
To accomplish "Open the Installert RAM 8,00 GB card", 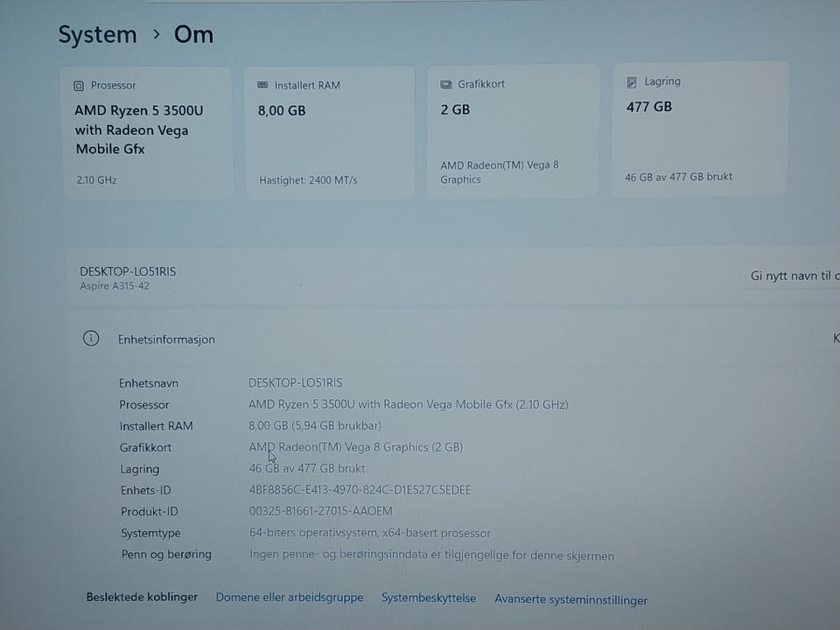I will (330, 133).
